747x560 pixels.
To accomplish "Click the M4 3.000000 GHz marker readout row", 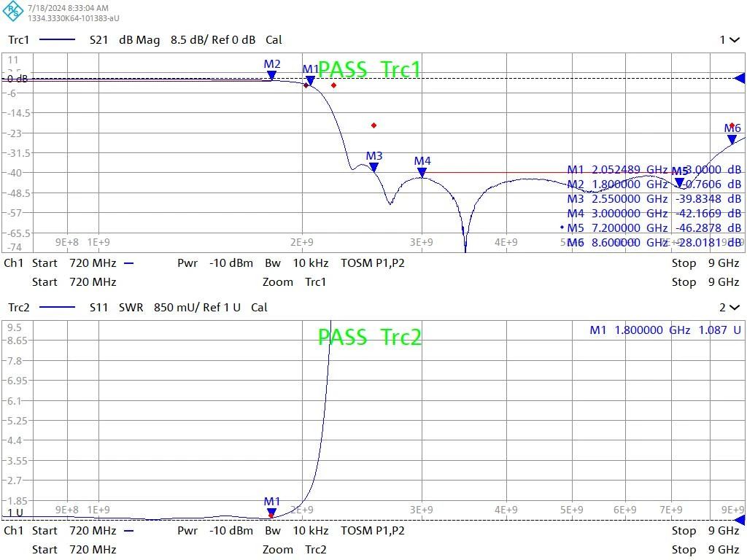I will tap(654, 213).
